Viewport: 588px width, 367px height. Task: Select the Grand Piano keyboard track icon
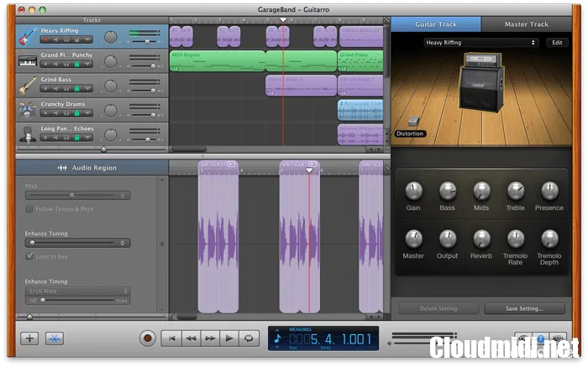point(27,60)
